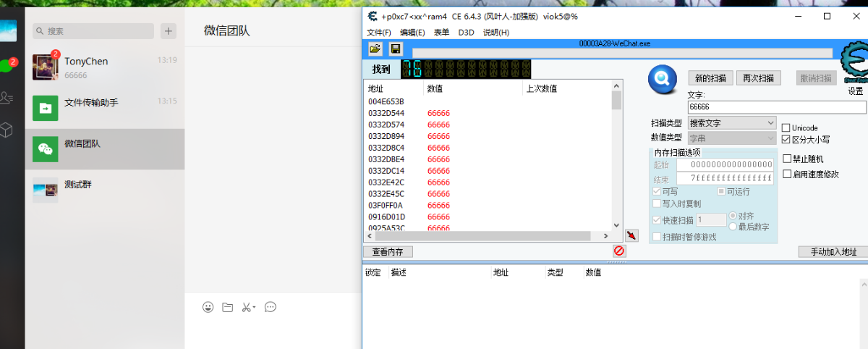
Task: Open WeChat chats icon with badge 2
Action: pos(7,65)
